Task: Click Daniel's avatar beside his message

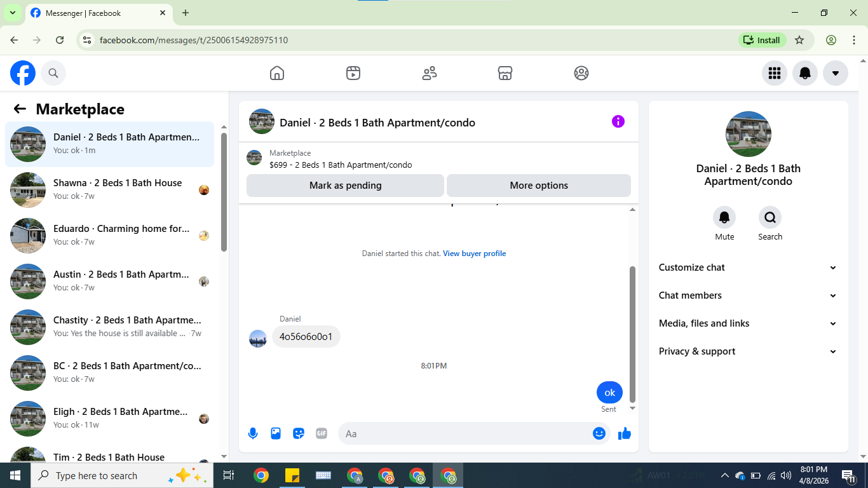Action: [x=258, y=339]
